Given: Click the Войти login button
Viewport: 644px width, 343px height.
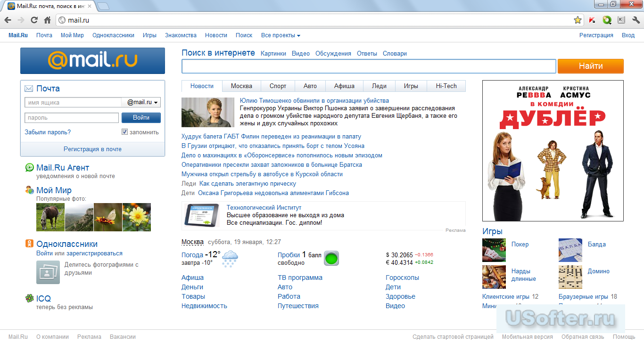Looking at the screenshot, I should [x=141, y=118].
